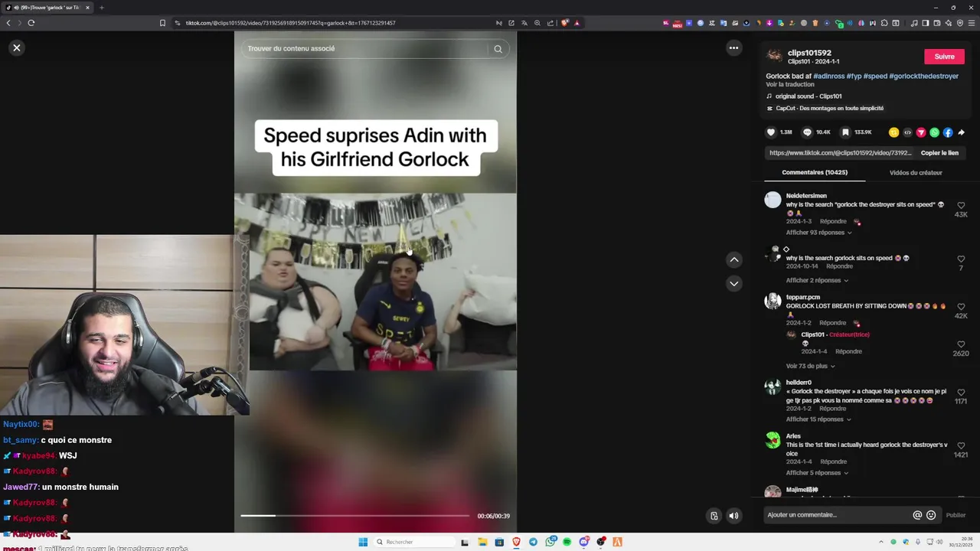Click the 'Copier le lien' button
This screenshot has width=980, height=551.
point(939,153)
